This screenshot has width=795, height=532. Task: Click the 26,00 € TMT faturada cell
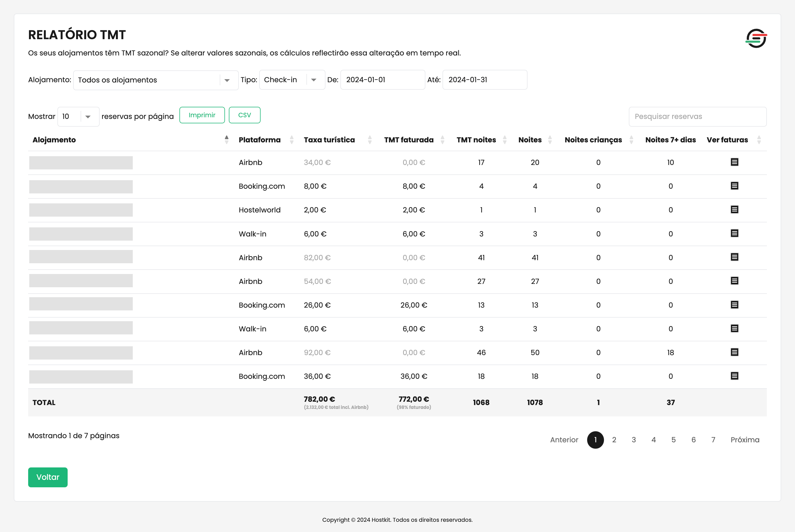pos(414,305)
